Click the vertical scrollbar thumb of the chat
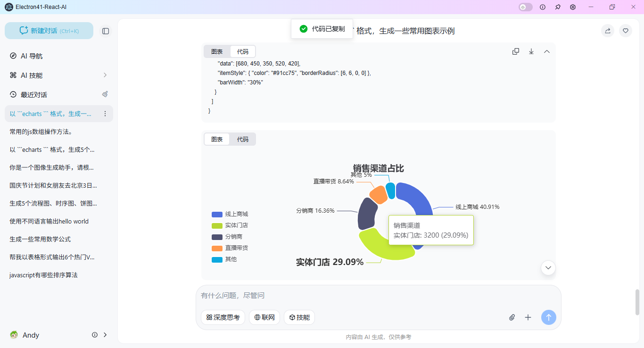The height and width of the screenshot is (348, 644). pyautogui.click(x=638, y=302)
